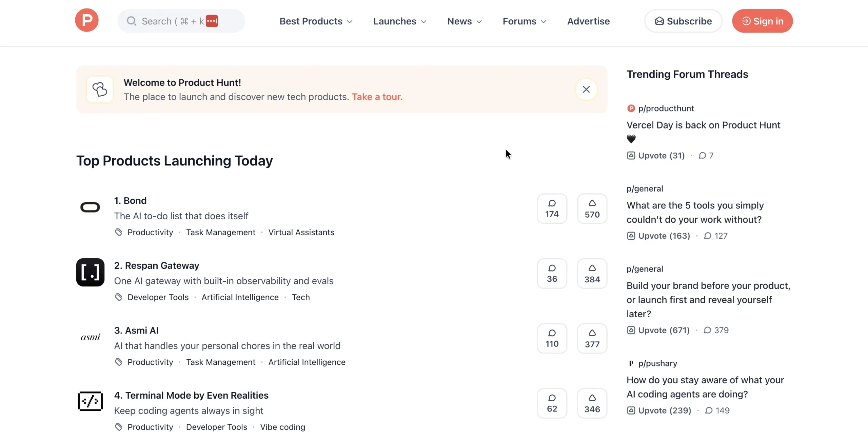Open the Product Hunt logo home link

pos(87,20)
